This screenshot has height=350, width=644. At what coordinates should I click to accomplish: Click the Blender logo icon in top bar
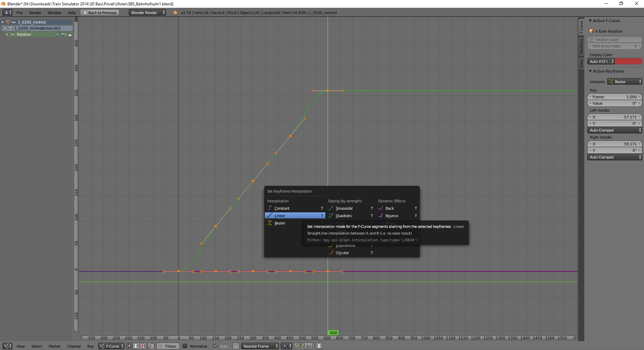[175, 13]
